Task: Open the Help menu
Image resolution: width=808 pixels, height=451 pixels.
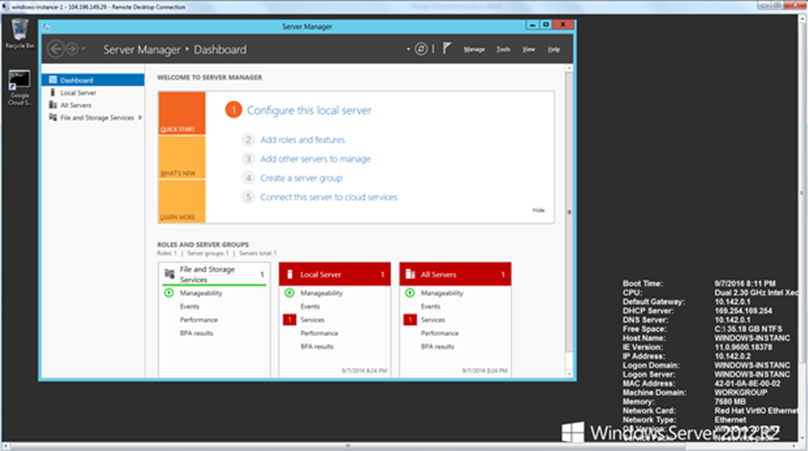Action: [554, 49]
